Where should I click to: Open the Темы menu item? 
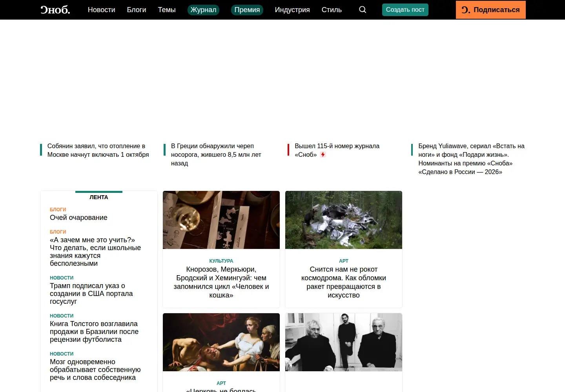(x=167, y=10)
